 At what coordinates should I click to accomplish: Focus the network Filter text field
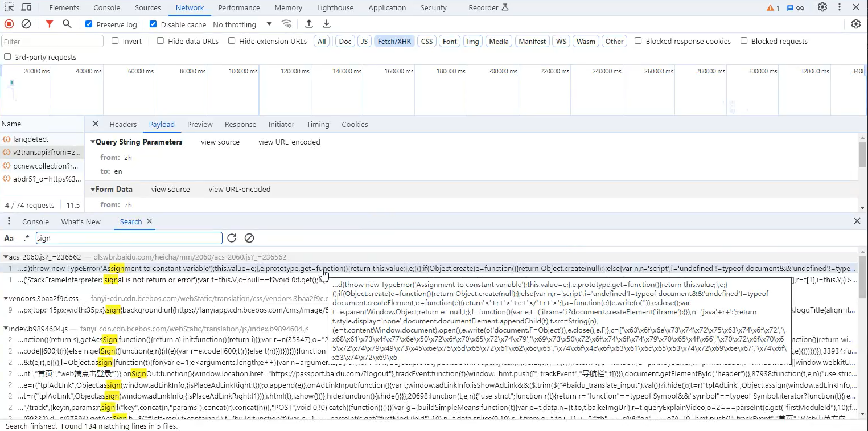52,42
